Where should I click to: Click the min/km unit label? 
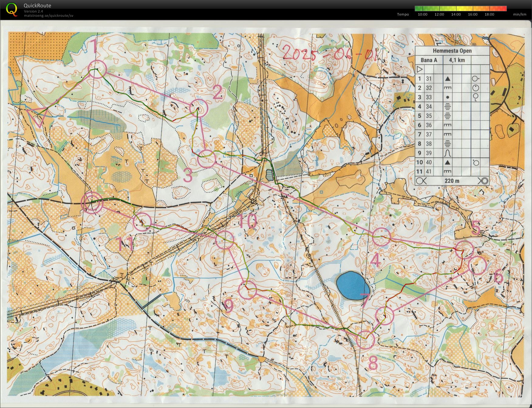pyautogui.click(x=520, y=14)
